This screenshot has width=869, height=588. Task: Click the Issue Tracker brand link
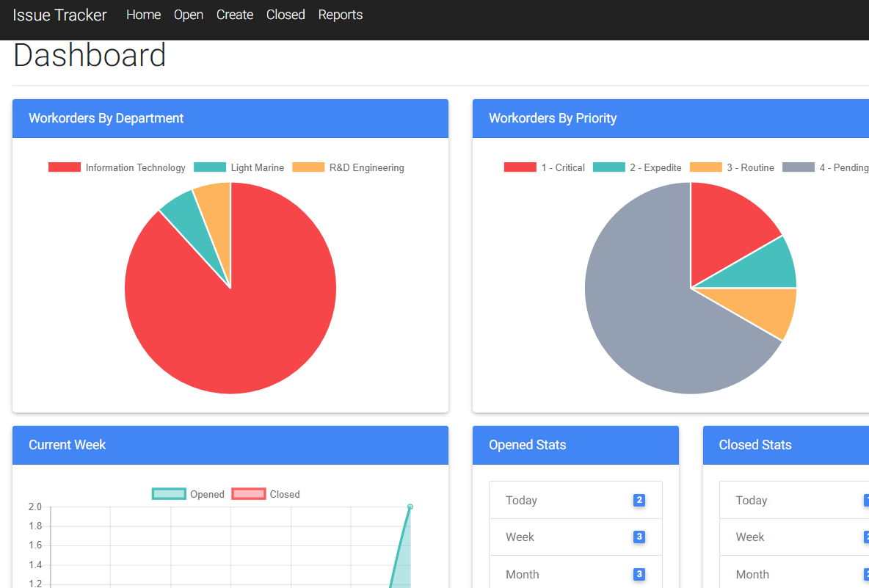60,15
